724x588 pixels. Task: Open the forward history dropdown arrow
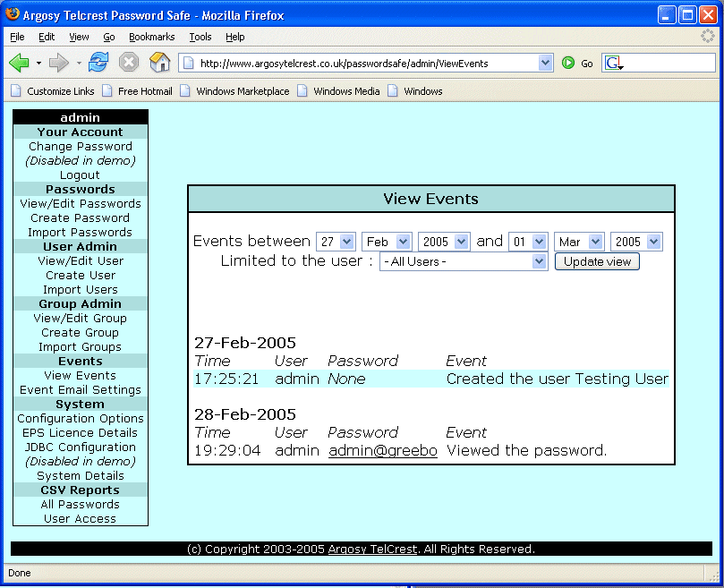pos(79,63)
